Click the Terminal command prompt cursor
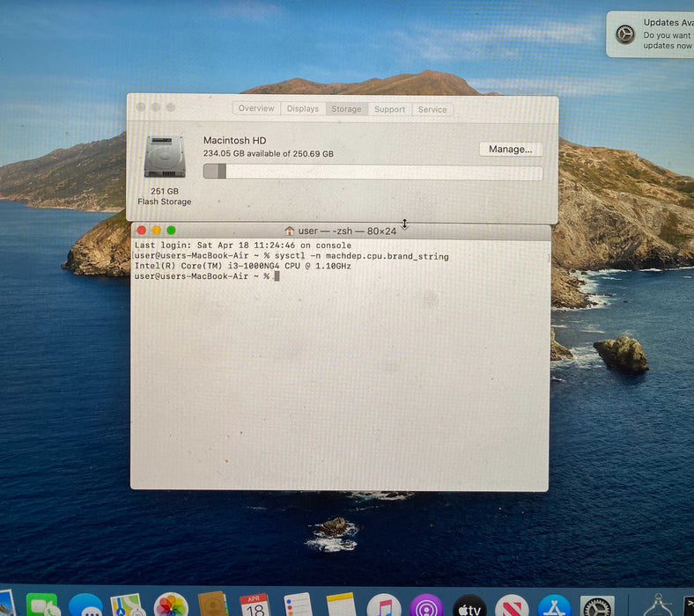The height and width of the screenshot is (616, 694). (x=277, y=276)
